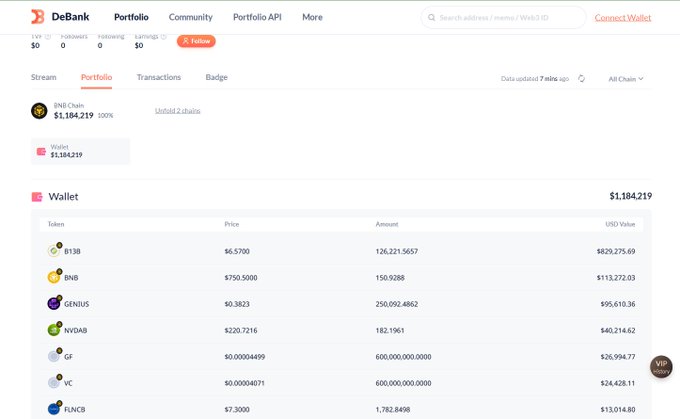Select the Portfolio tab under profile
This screenshot has height=419, width=680.
(96, 77)
